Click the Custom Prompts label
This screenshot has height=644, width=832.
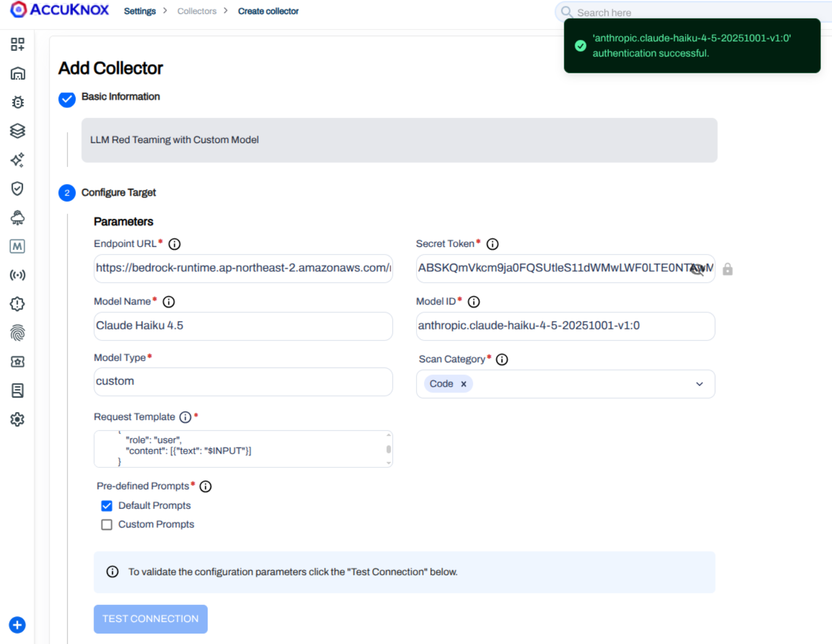[x=156, y=524]
